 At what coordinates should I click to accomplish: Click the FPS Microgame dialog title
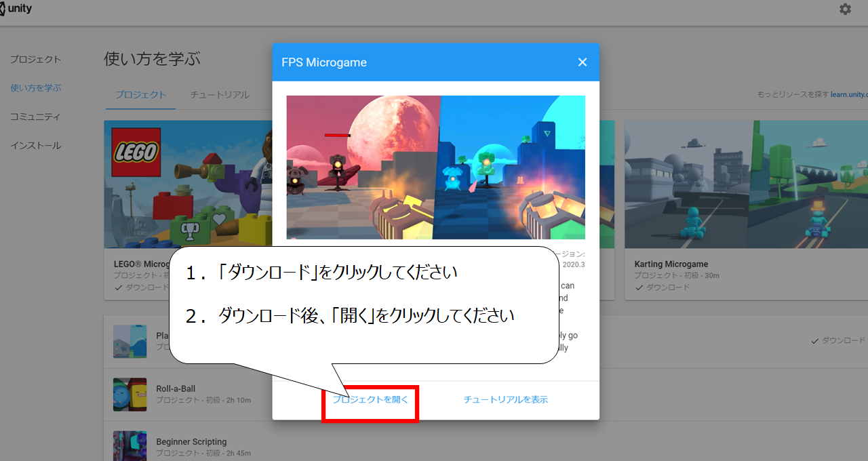(x=324, y=62)
